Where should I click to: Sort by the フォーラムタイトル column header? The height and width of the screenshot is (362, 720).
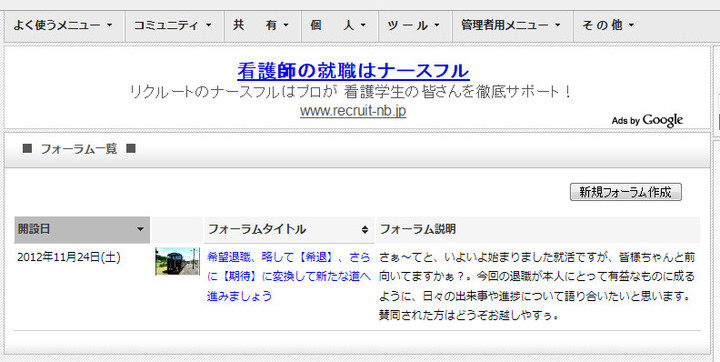[x=289, y=229]
